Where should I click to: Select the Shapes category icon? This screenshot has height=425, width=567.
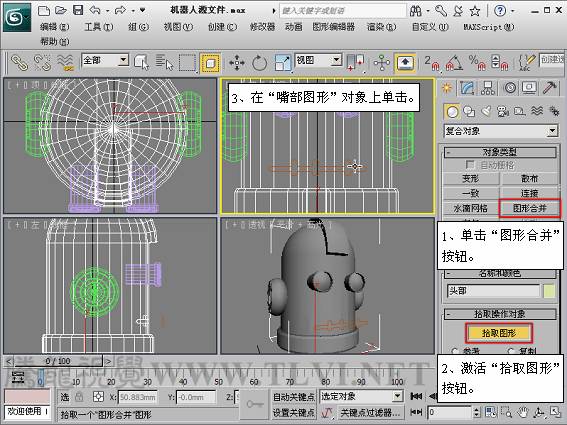[469, 111]
